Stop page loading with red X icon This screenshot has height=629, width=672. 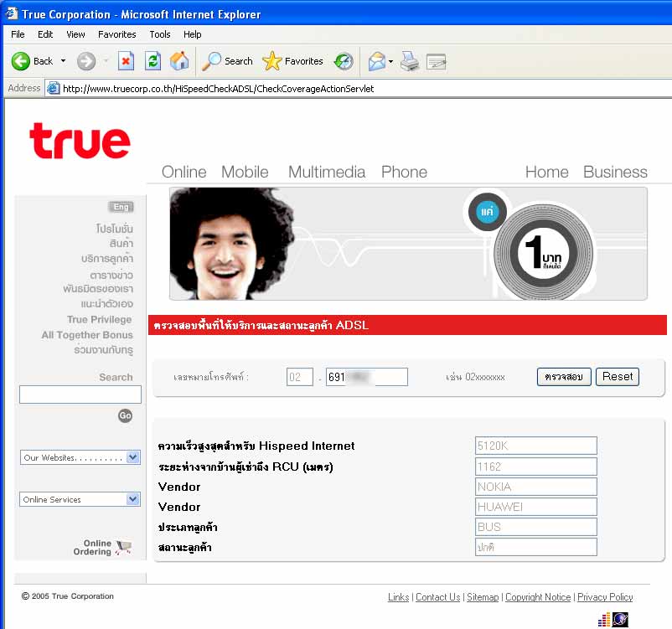coord(126,61)
